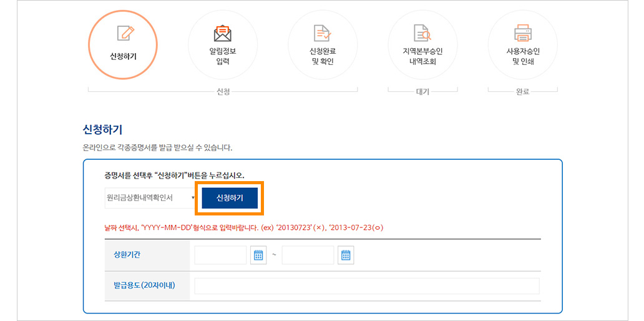Click the 발급용도(20자이내) row label
Image resolution: width=644 pixels, height=321 pixels.
(144, 285)
